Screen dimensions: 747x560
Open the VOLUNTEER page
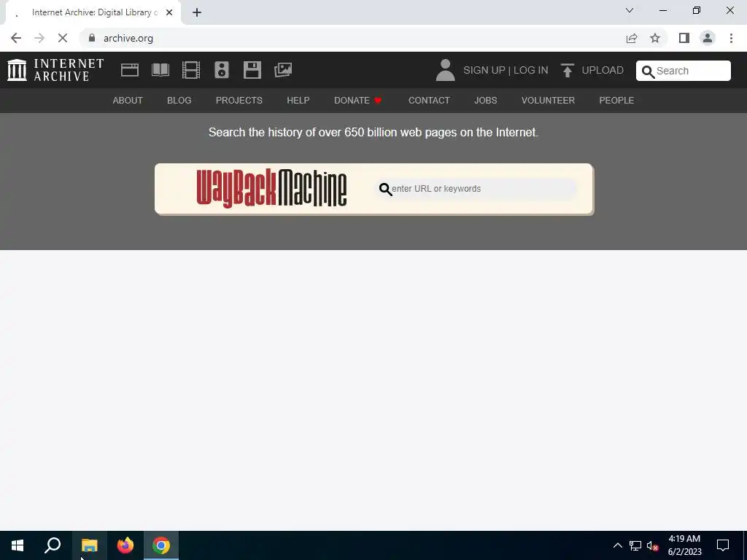pyautogui.click(x=548, y=101)
